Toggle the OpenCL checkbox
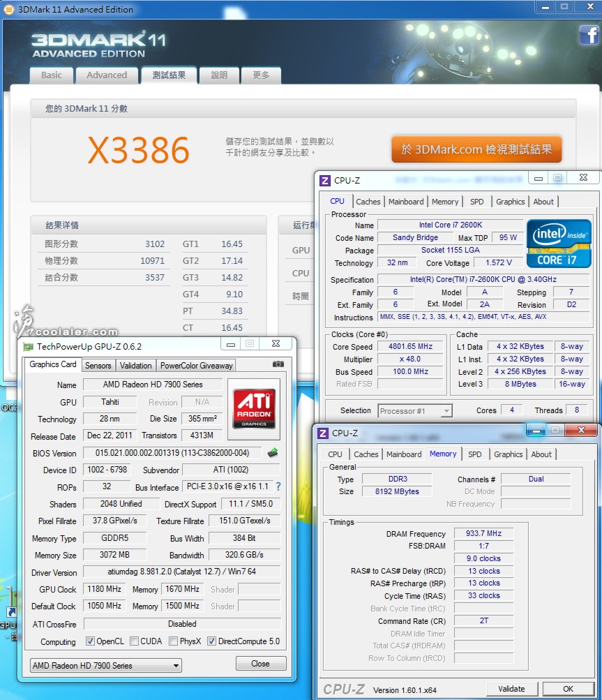The height and width of the screenshot is (700, 602). pos(90,641)
